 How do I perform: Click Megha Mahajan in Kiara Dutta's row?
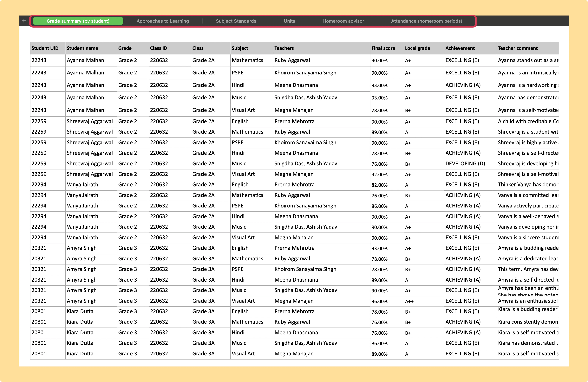[x=322, y=354]
